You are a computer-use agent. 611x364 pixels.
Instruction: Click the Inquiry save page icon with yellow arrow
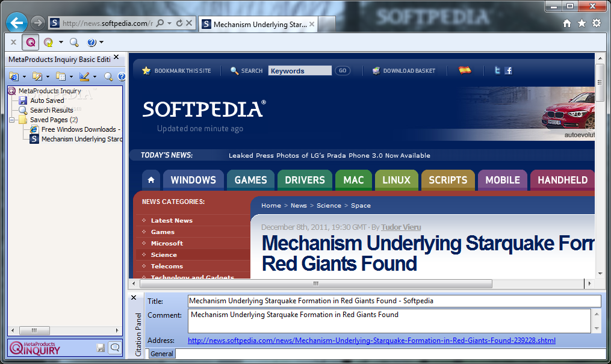click(48, 42)
